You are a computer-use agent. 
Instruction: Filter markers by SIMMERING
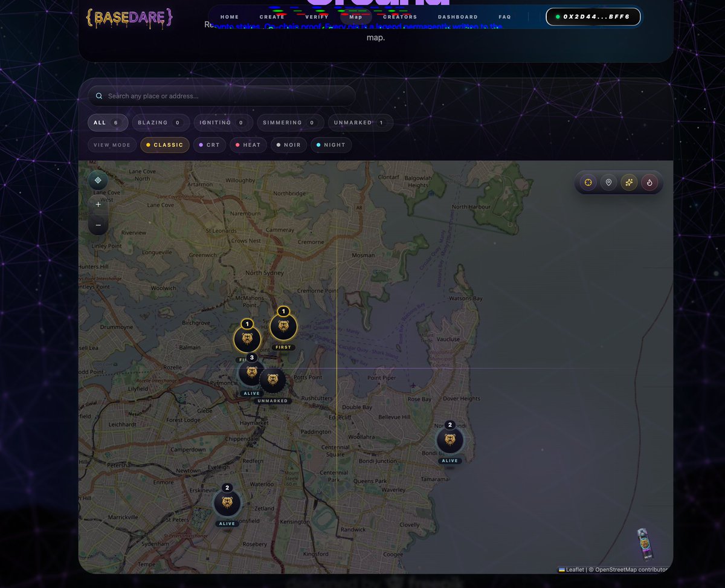(290, 123)
